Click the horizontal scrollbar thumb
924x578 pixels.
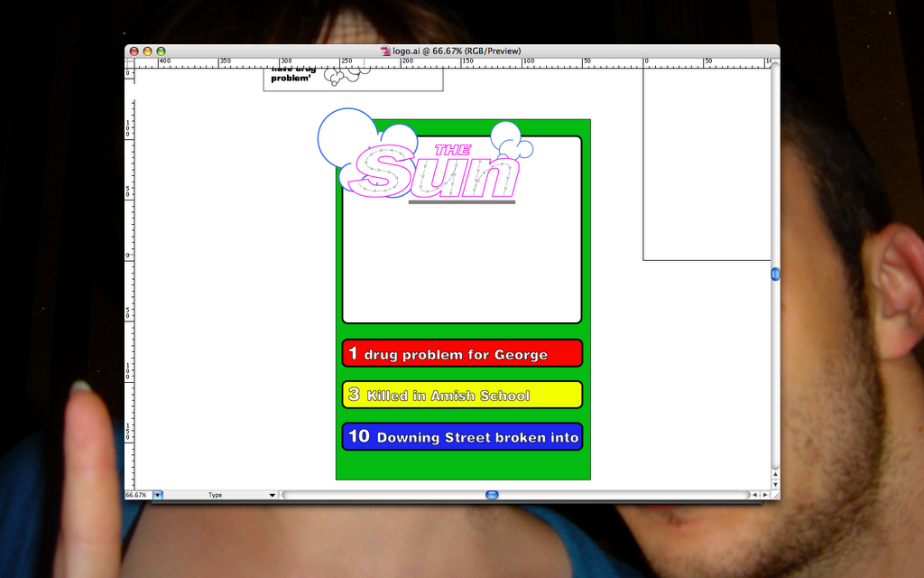[492, 495]
